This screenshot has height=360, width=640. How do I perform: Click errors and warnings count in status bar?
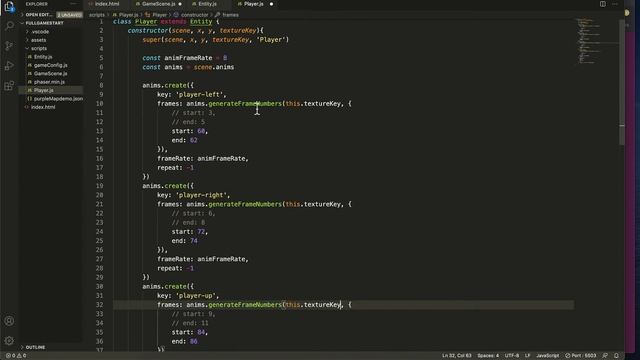(x=16, y=356)
